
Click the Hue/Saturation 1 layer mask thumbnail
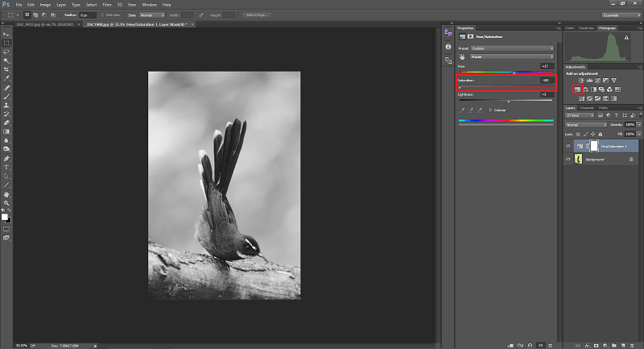tap(594, 146)
